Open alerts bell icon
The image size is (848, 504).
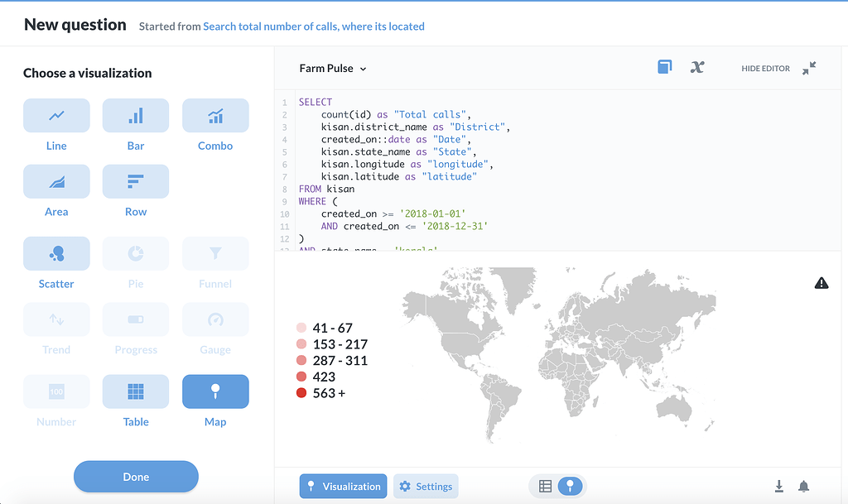tap(803, 486)
